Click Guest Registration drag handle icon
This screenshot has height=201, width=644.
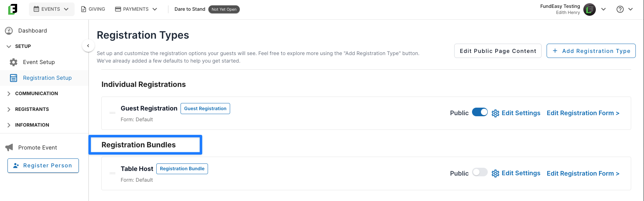[112, 113]
